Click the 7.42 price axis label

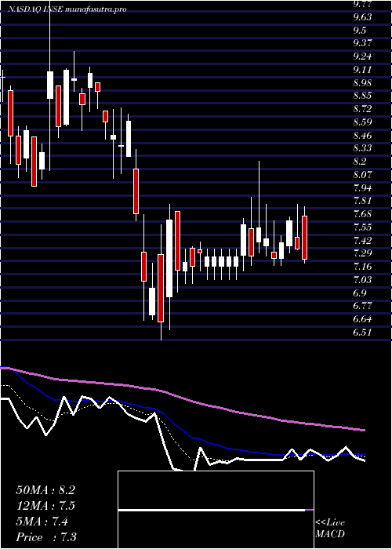(x=362, y=240)
